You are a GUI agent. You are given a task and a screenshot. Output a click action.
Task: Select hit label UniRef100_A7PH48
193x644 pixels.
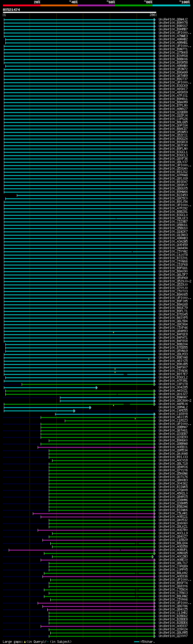tap(173, 175)
